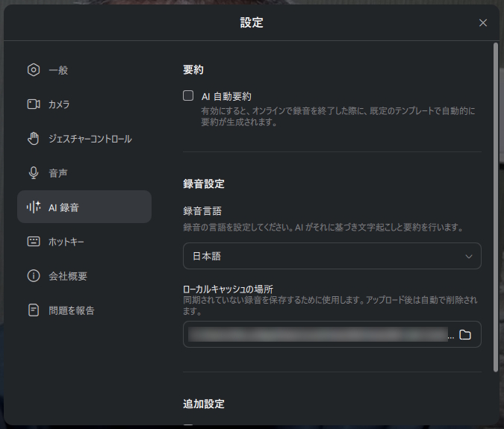Click the info circle icon beside 会社概要
Viewport: 504px width, 429px height.
33,276
